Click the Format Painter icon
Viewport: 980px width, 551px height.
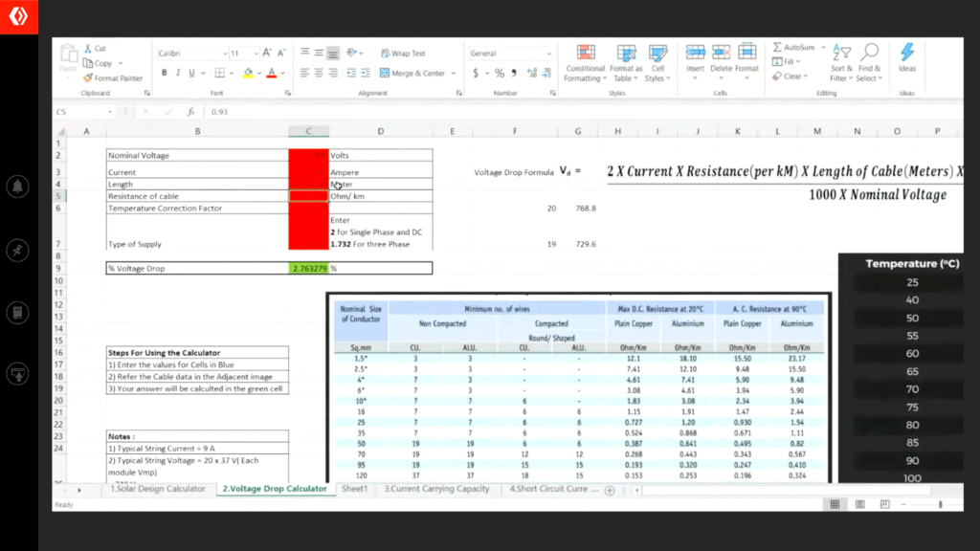pyautogui.click(x=87, y=78)
